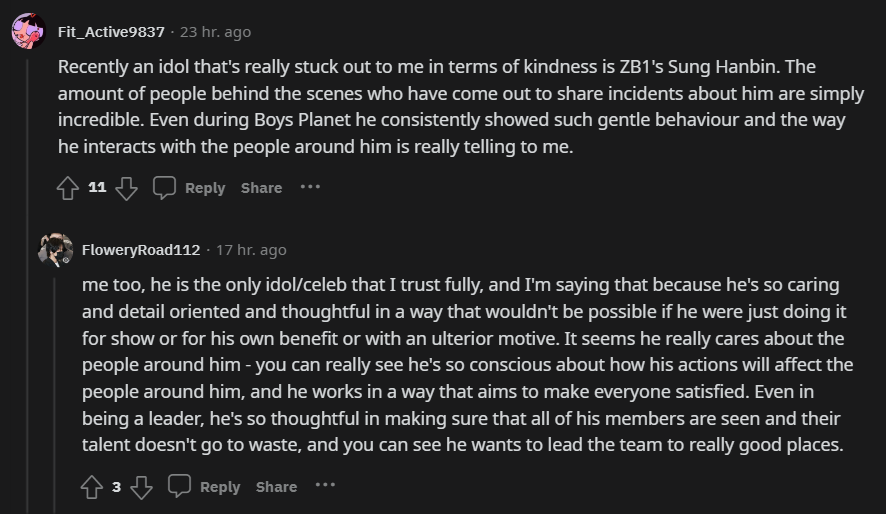
Task: Click Reply text on Fit_Active9837's comment
Action: (205, 188)
